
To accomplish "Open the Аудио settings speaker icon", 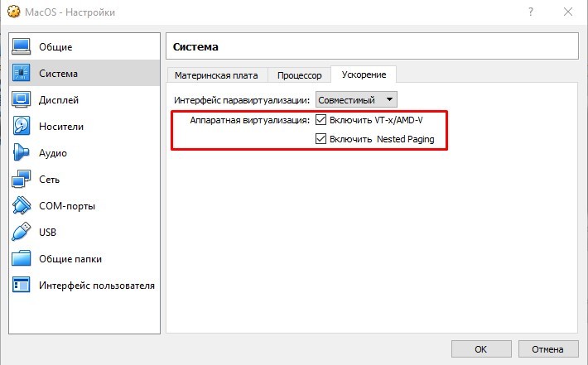I will [x=22, y=153].
